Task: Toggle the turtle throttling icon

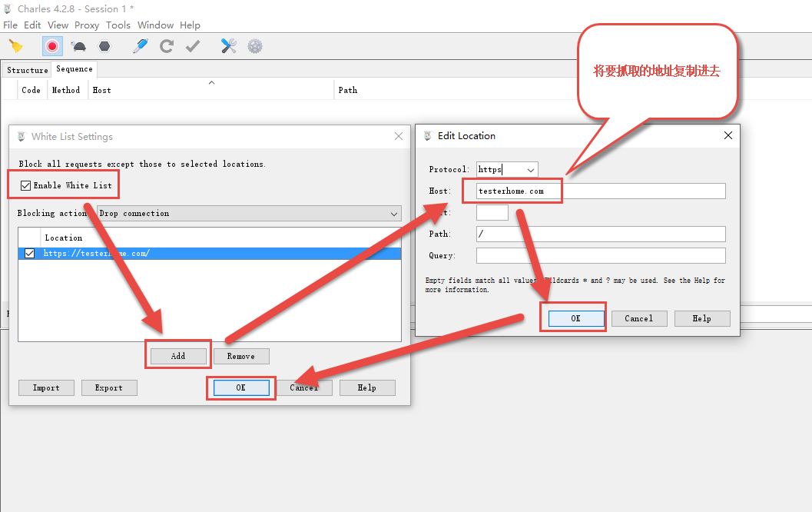Action: coord(78,47)
